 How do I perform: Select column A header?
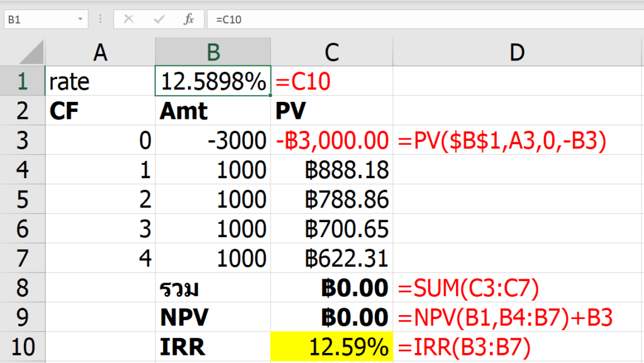pos(100,52)
